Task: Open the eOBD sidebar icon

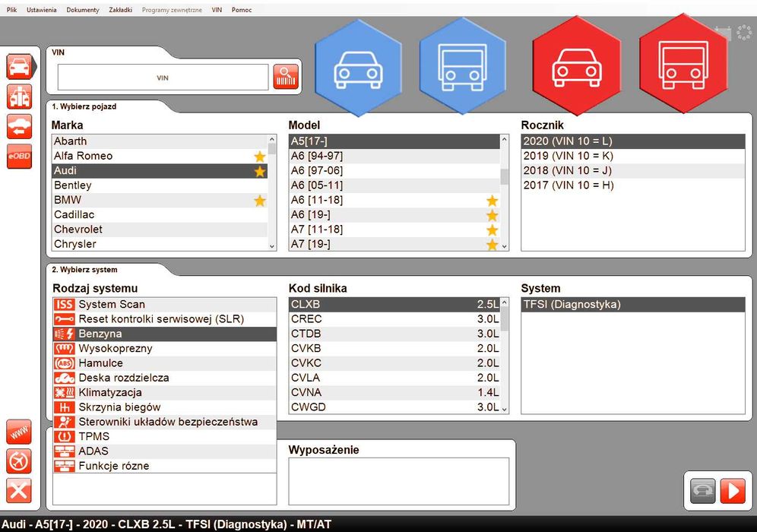Action: 19,156
